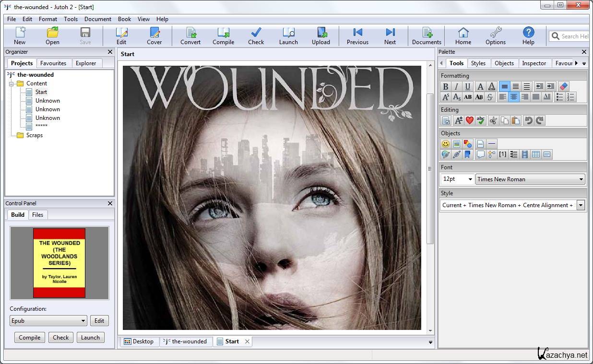The image size is (593, 364).
Task: Open the Configuration dropdown showing Epub
Action: coord(48,321)
